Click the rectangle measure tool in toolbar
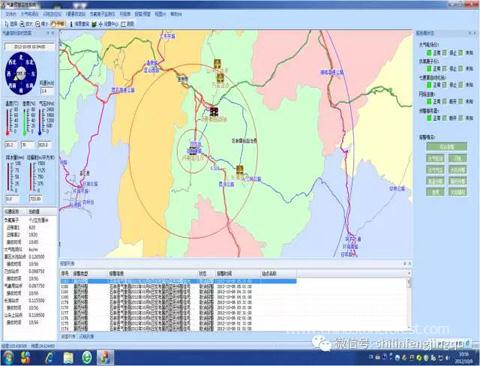The image size is (480, 366). click(124, 24)
